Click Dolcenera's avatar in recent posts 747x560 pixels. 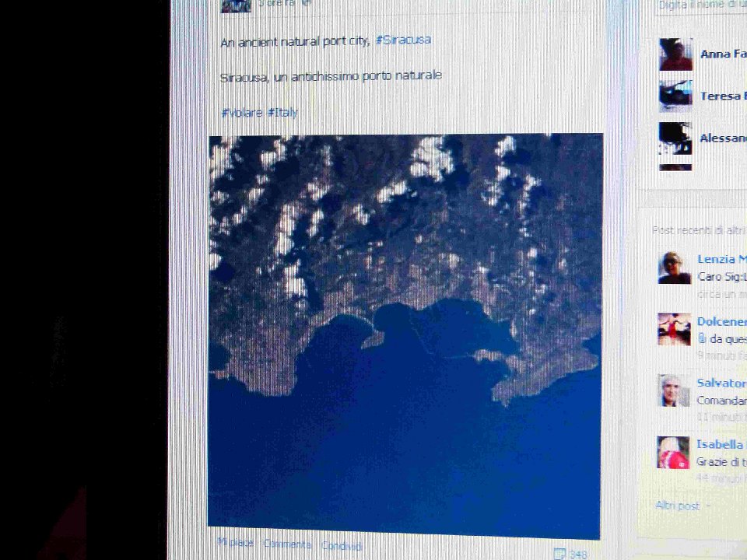point(674,329)
